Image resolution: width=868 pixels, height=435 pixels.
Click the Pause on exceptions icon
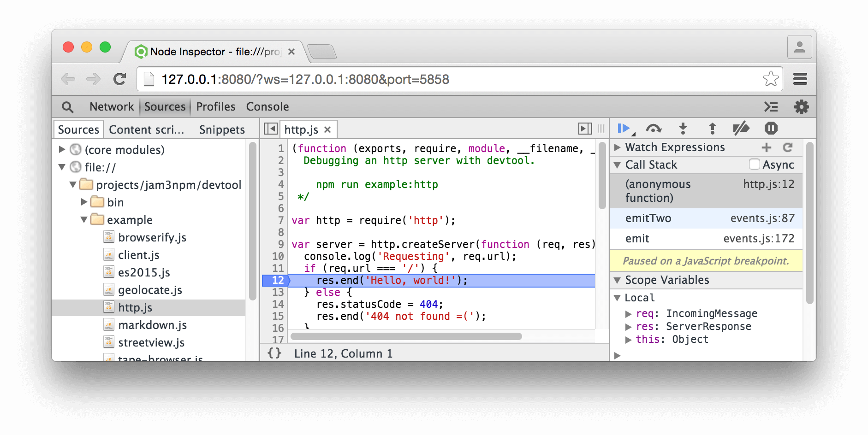click(x=771, y=129)
